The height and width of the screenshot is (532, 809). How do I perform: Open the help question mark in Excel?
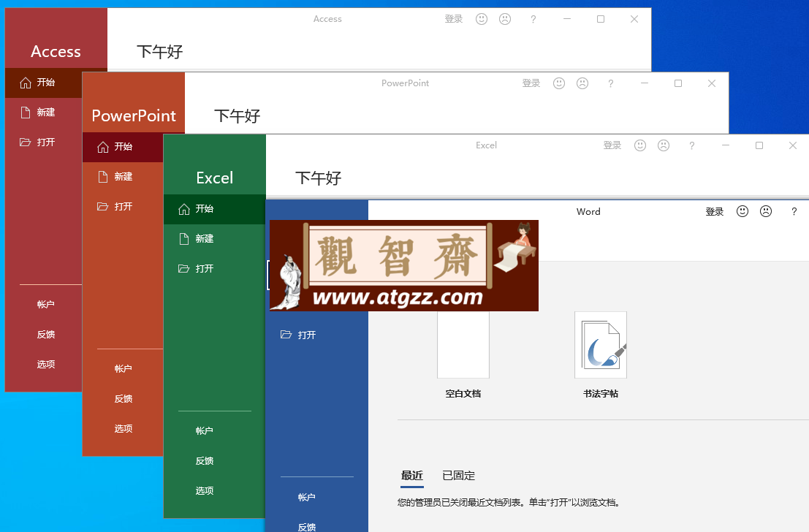pyautogui.click(x=691, y=145)
